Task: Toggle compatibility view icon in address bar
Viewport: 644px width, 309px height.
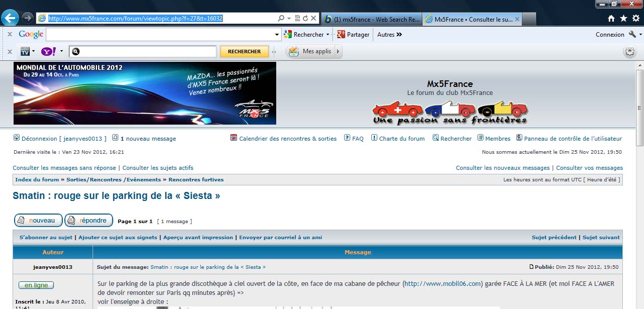Action: click(297, 18)
